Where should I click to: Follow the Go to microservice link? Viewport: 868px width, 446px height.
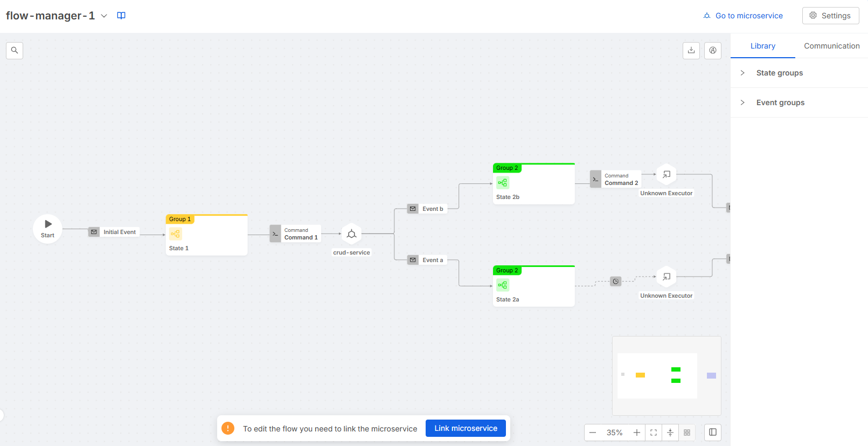pyautogui.click(x=743, y=16)
